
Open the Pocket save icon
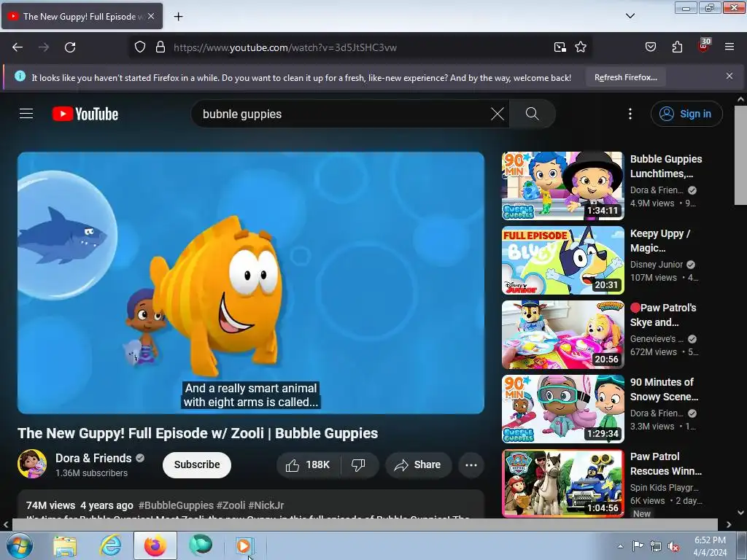point(651,47)
